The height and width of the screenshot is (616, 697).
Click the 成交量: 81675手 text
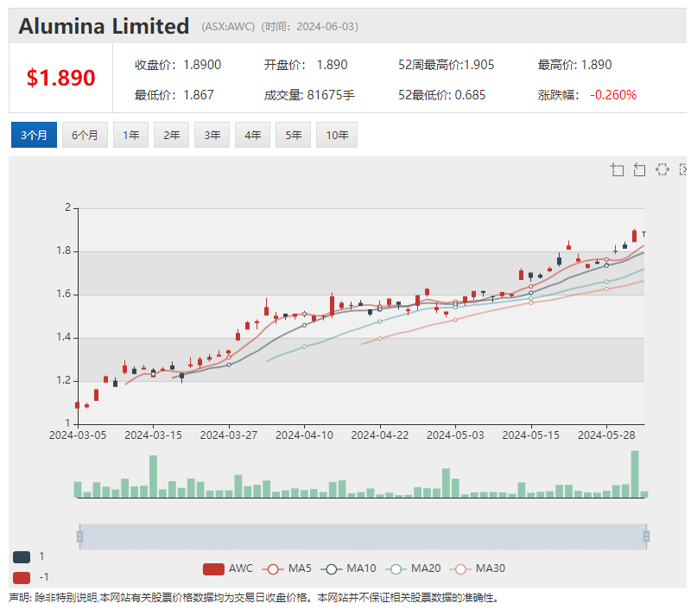point(309,95)
